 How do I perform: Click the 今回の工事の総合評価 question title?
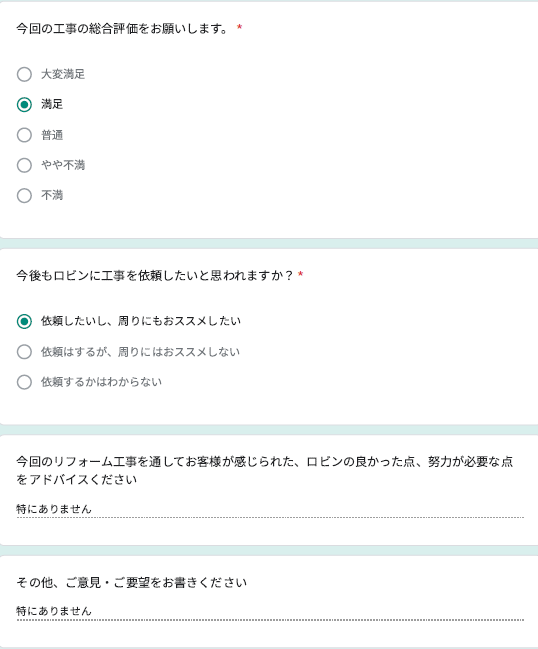coord(122,29)
